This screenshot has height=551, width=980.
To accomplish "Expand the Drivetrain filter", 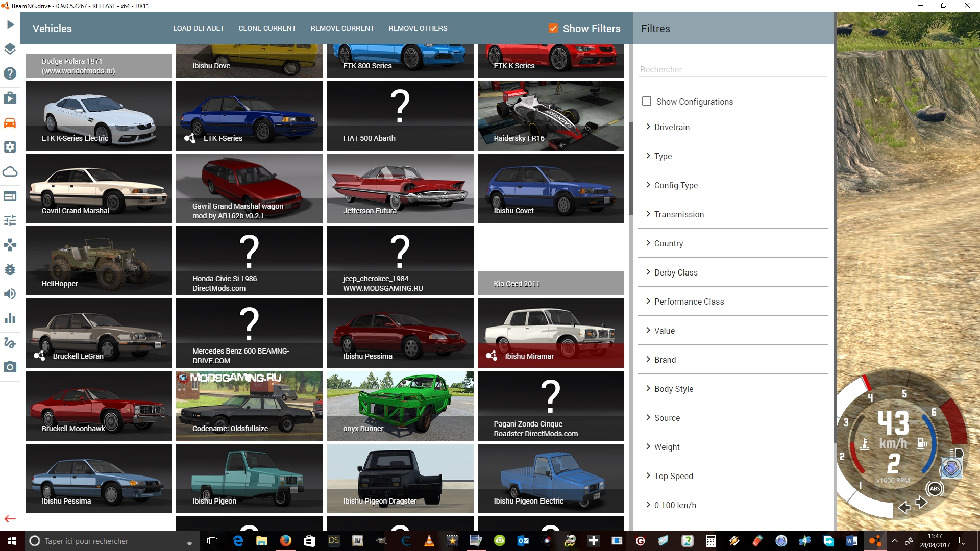I will pyautogui.click(x=733, y=127).
